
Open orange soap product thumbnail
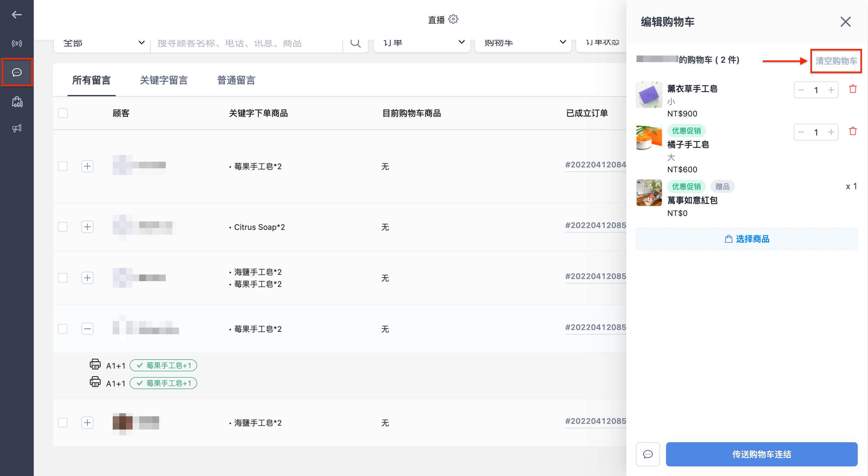pyautogui.click(x=649, y=137)
